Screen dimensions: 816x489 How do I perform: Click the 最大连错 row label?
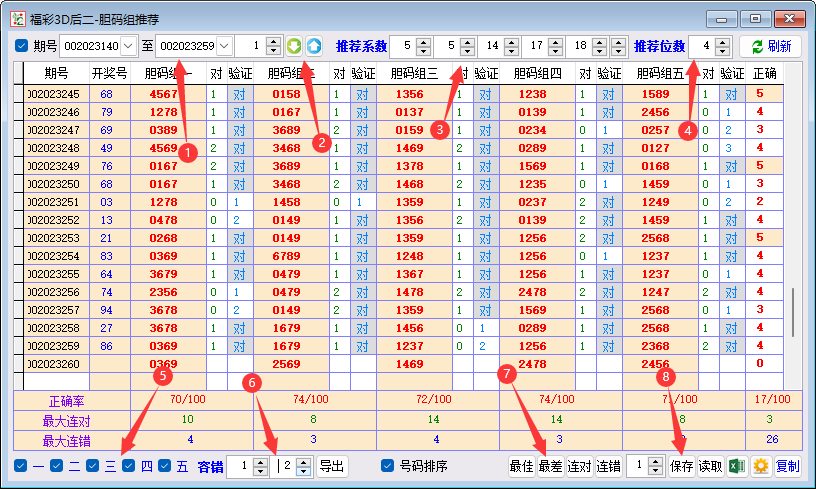(x=67, y=441)
